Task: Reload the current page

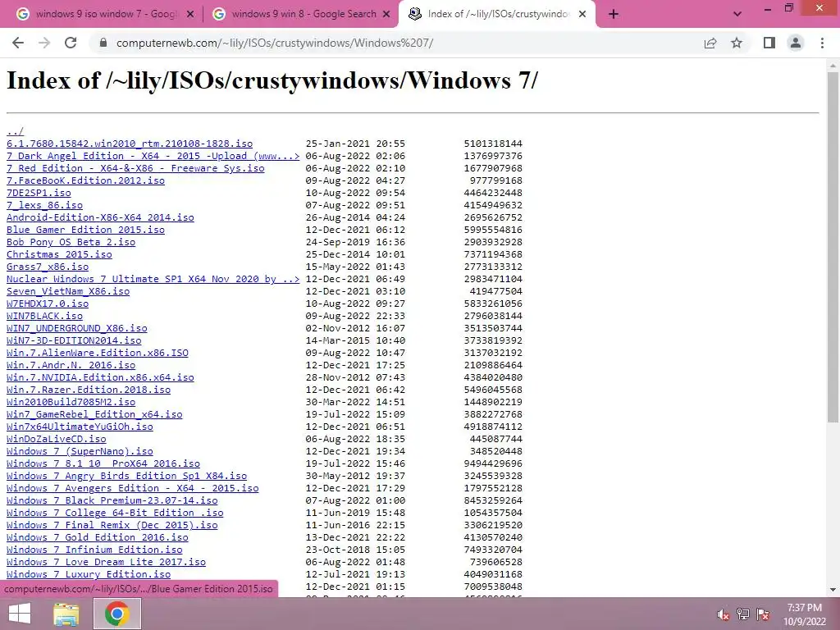Action: [71, 43]
